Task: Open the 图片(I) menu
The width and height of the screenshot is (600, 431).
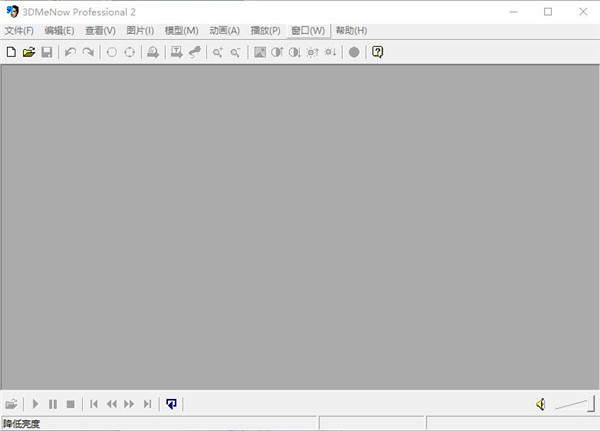Action: tap(140, 31)
